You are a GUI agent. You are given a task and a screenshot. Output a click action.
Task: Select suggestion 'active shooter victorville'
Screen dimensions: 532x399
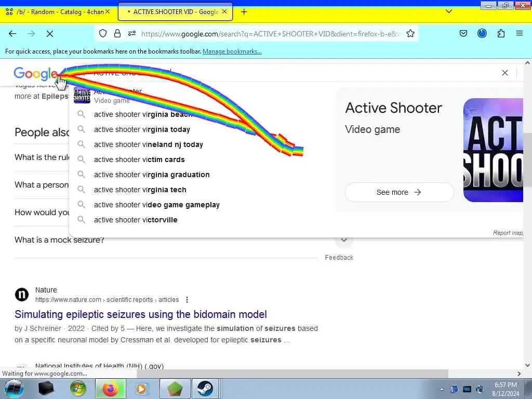(136, 220)
